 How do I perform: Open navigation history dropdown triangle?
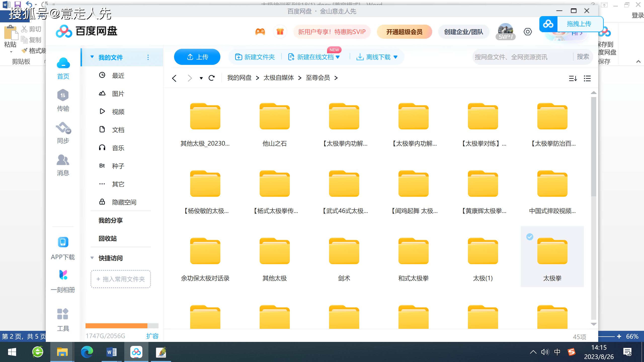(201, 78)
